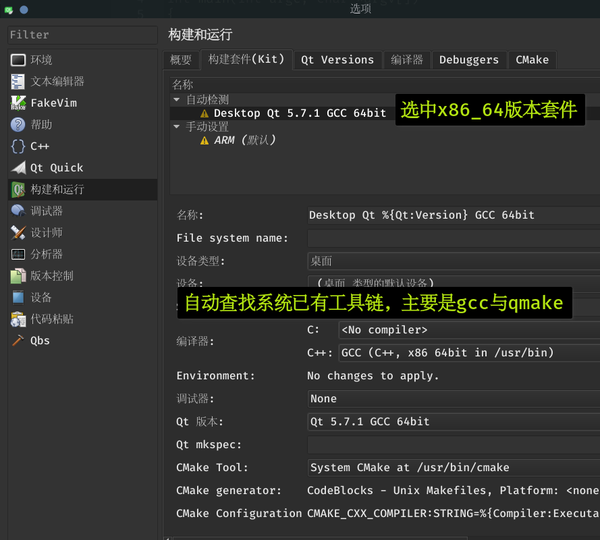Click warning icon beside ARM kit
Image resolution: width=600 pixels, height=540 pixels.
point(204,141)
